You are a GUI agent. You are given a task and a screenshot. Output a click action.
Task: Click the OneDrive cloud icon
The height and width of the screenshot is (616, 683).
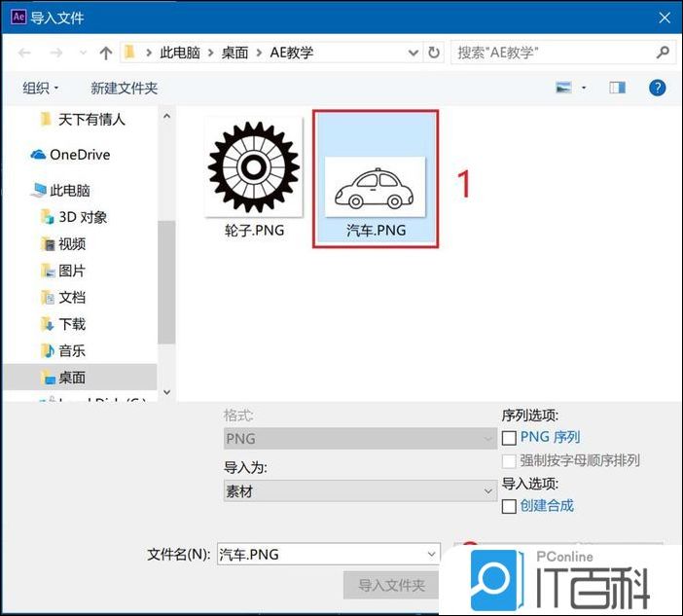(x=38, y=154)
